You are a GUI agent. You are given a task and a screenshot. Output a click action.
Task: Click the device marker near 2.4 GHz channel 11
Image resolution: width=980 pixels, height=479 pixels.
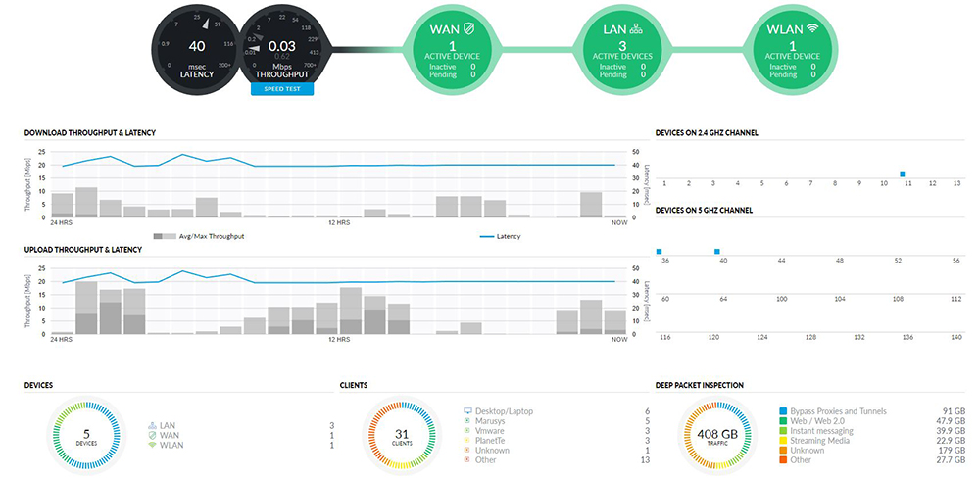point(902,174)
